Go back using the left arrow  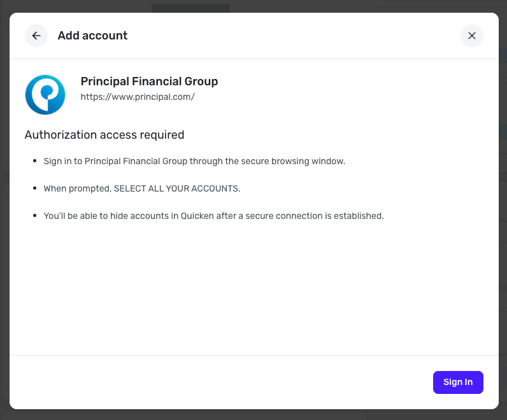pos(36,36)
